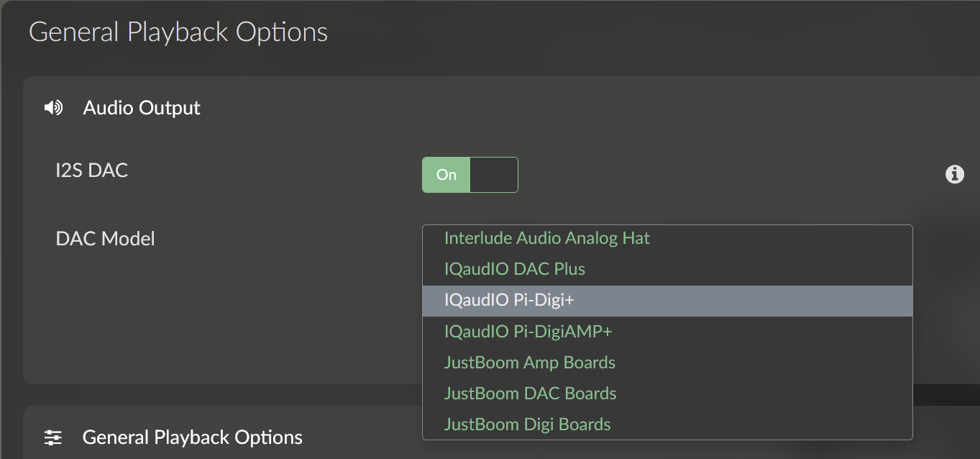
Task: Click the Audio Output section heading
Action: 142,108
